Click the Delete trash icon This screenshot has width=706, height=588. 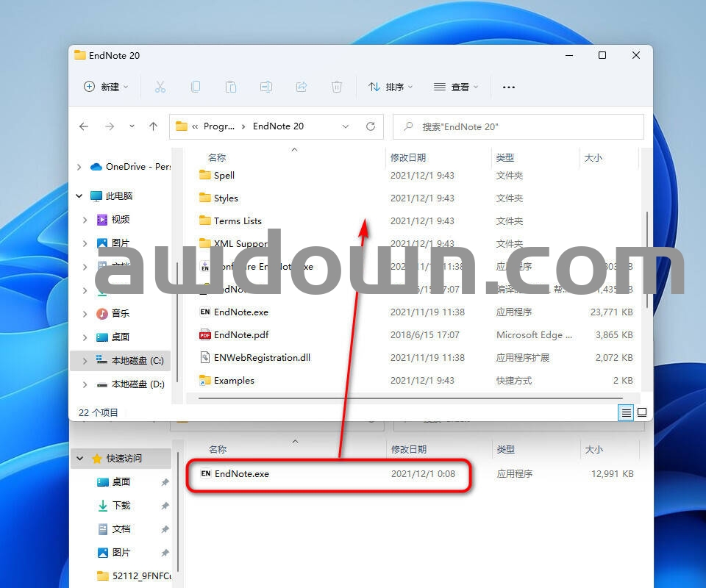(336, 87)
